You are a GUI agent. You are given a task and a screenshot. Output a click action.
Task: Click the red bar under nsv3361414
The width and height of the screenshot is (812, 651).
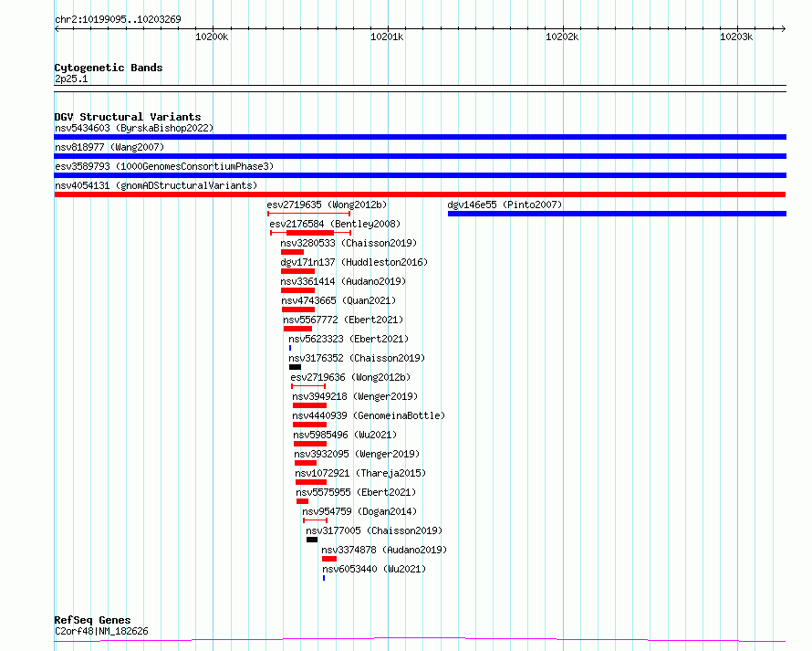(x=297, y=290)
